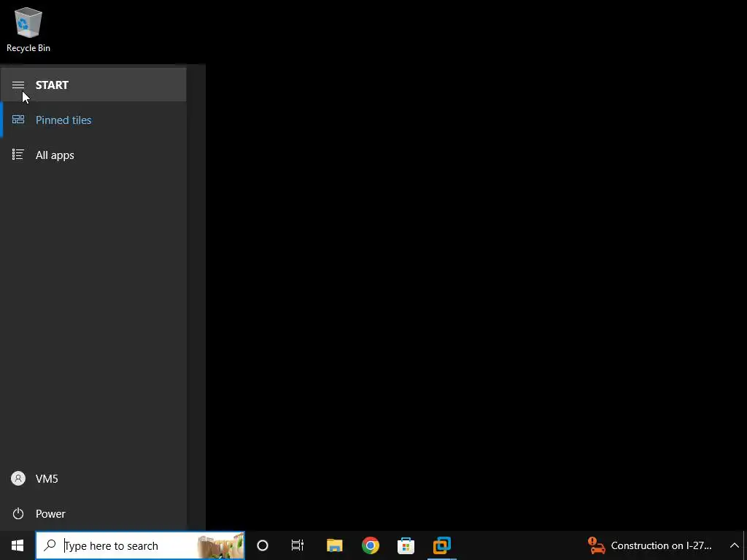Image resolution: width=747 pixels, height=560 pixels.
Task: Open the VMware app on taskbar
Action: (441, 545)
